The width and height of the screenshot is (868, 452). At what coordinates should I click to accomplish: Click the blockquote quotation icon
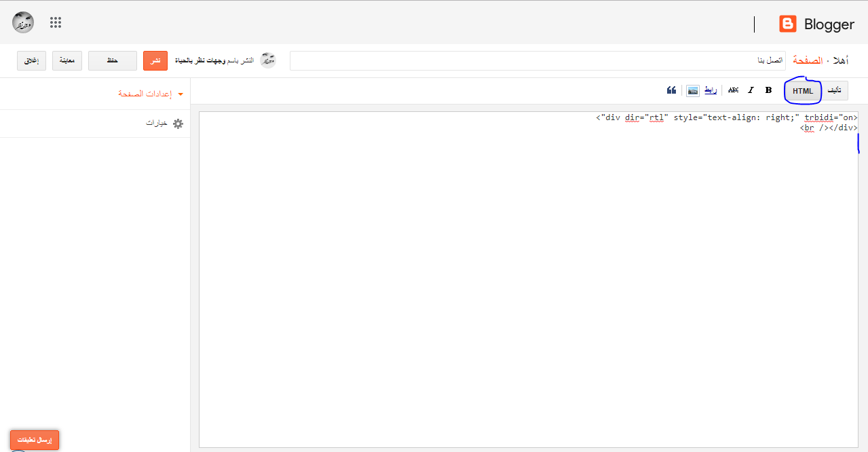[671, 90]
